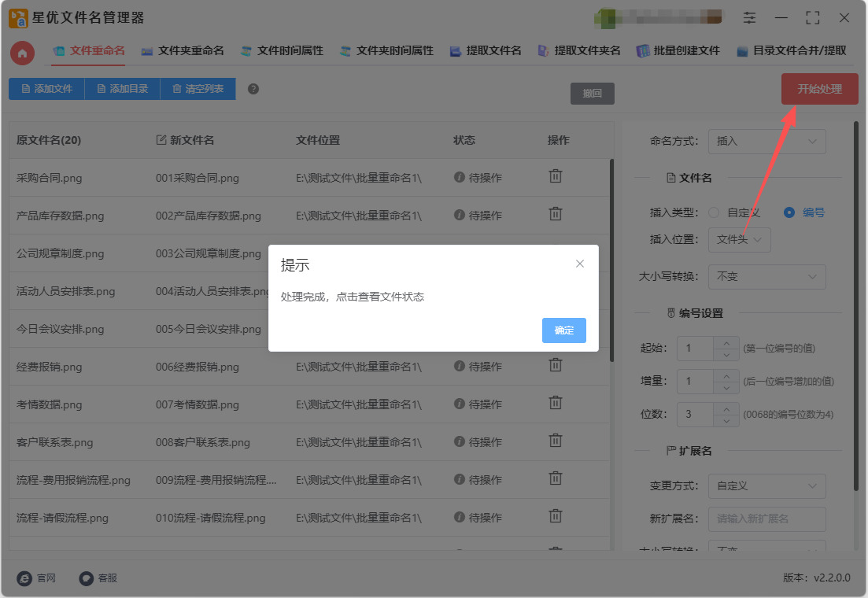
Task: Increase the 起始 number with up arrow
Action: click(726, 343)
